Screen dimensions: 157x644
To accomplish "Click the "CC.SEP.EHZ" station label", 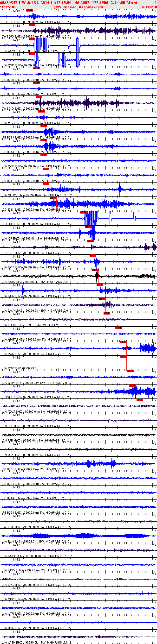I will click(x=11, y=22).
